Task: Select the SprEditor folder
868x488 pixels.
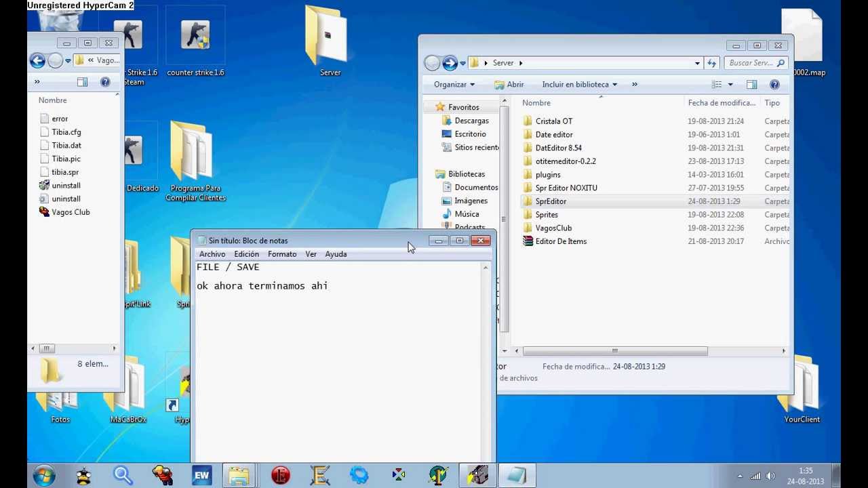Action: click(551, 201)
